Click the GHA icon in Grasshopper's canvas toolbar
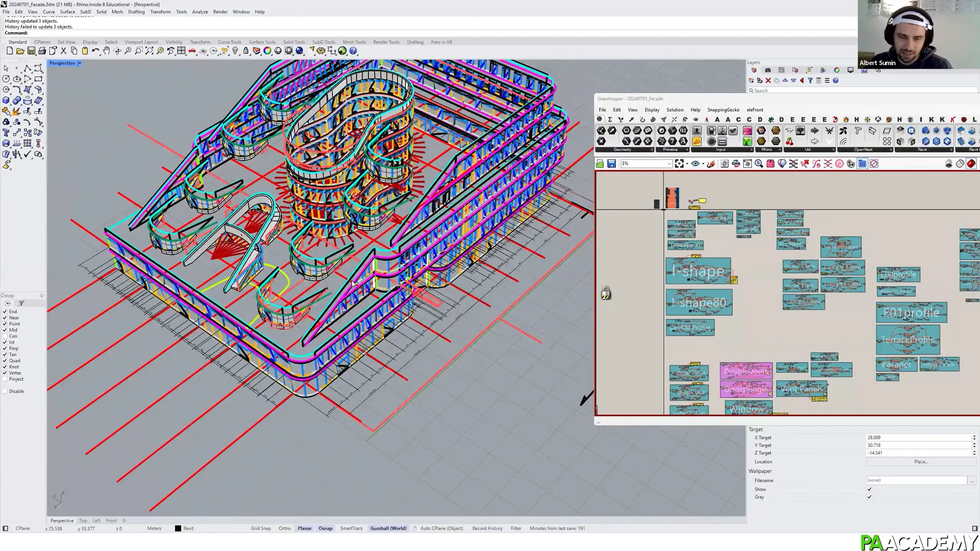This screenshot has height=551, width=980. pos(736,164)
